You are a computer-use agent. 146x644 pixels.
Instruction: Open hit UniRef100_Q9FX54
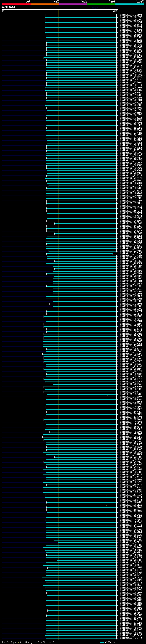tap(131, 22)
